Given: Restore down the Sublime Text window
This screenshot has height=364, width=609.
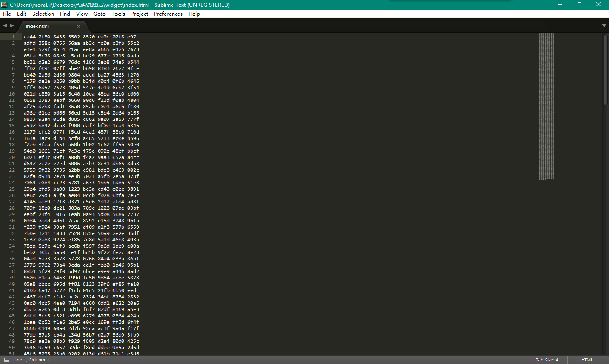Looking at the screenshot, I should click(579, 5).
